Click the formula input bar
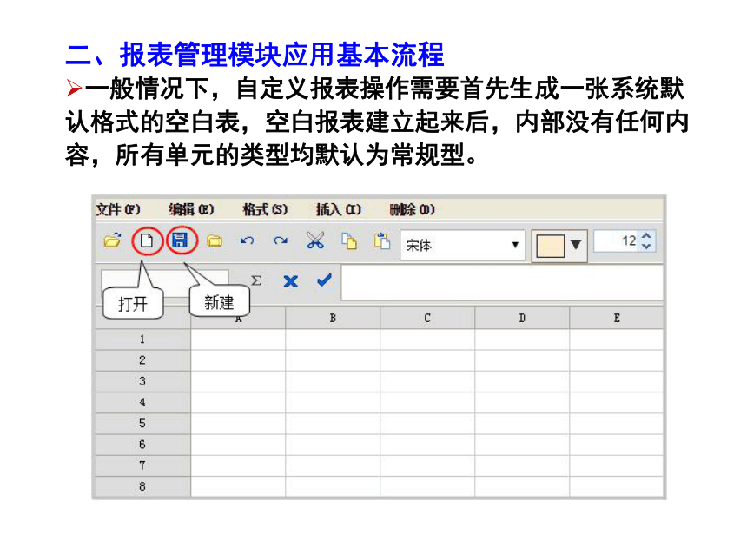The height and width of the screenshot is (560, 747). pos(502,283)
